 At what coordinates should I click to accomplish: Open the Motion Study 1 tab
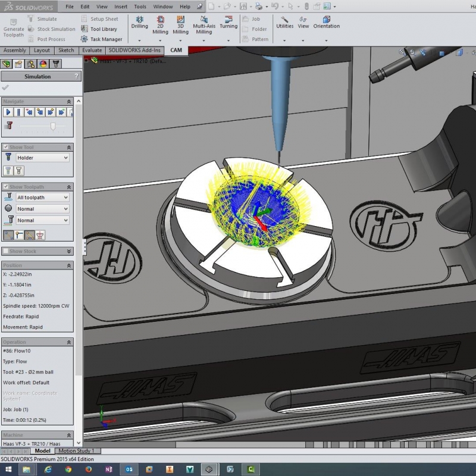point(76,451)
